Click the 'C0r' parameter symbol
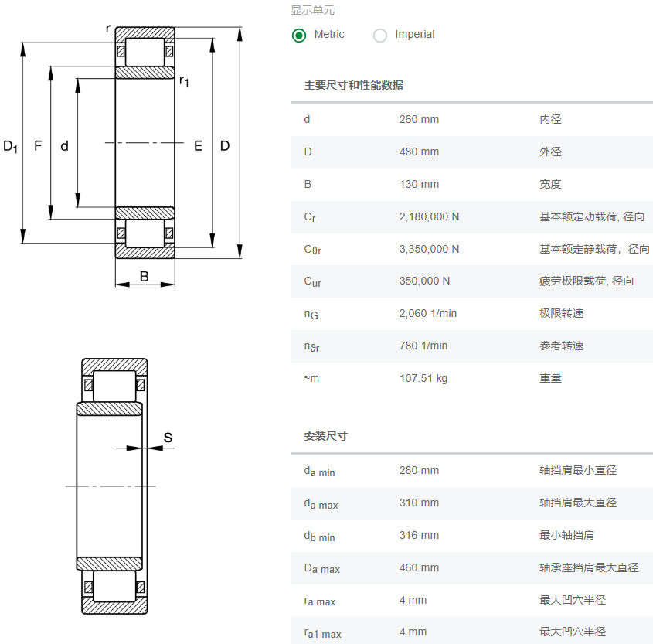Image resolution: width=653 pixels, height=644 pixels. click(x=312, y=250)
